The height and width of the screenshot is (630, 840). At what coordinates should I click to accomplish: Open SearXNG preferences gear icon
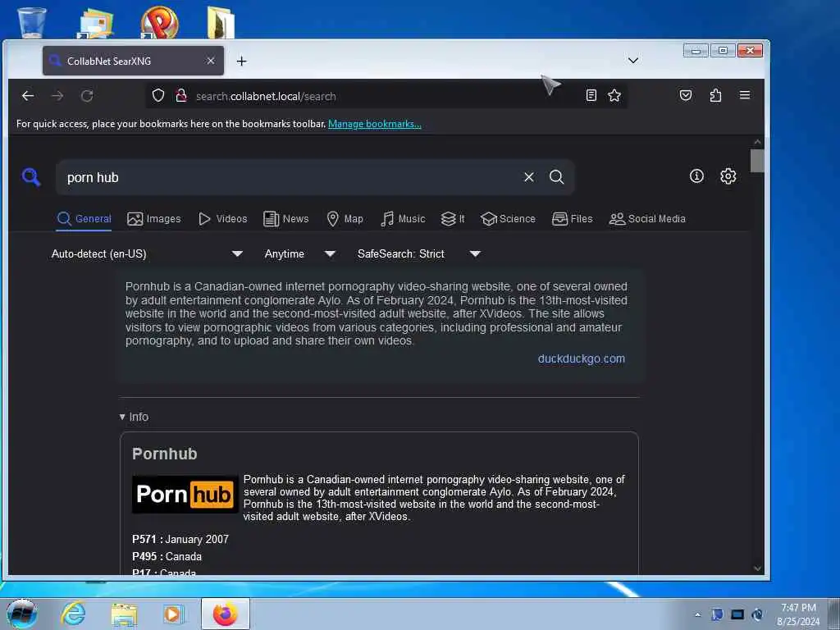(728, 176)
